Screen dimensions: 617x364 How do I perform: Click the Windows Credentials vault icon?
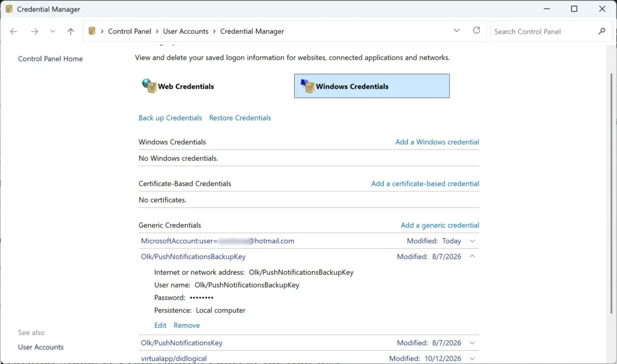(307, 86)
